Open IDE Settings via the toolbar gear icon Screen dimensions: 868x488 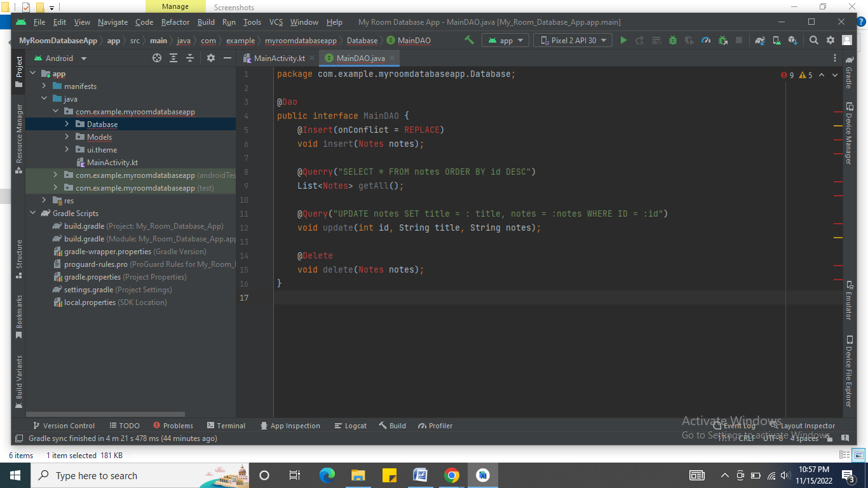pyautogui.click(x=831, y=39)
